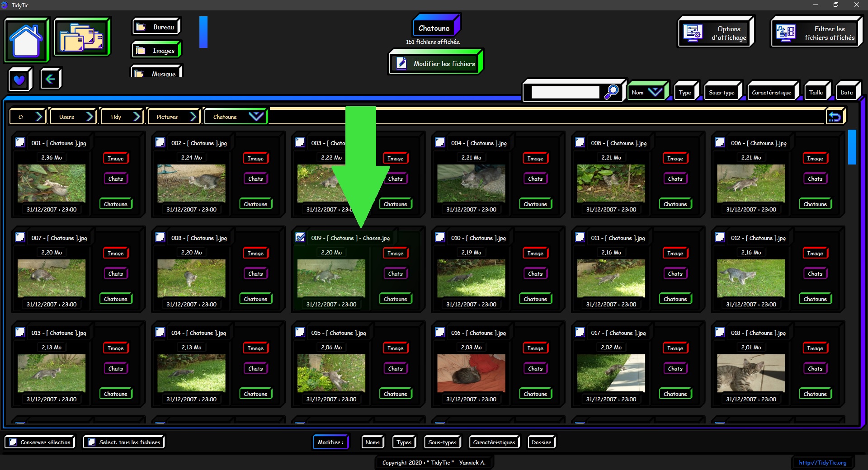Check the box for 007 - [ Chatoune ].jpg
Image resolution: width=868 pixels, height=470 pixels.
pyautogui.click(x=20, y=237)
